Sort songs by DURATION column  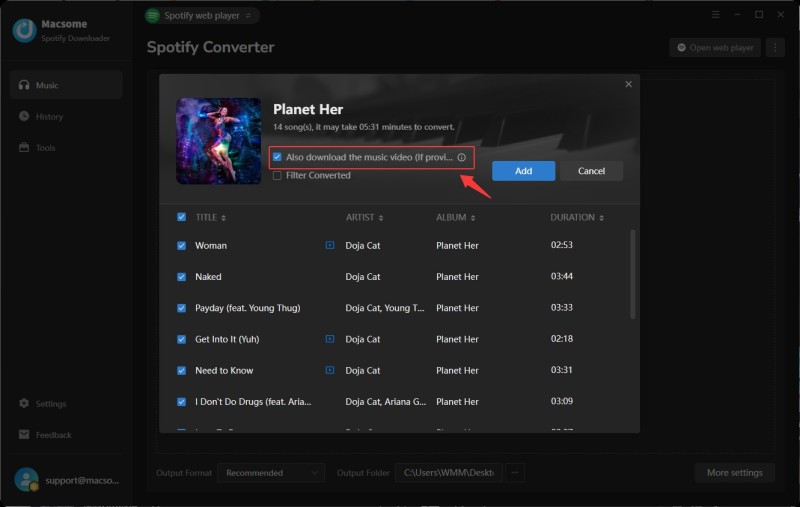point(577,217)
